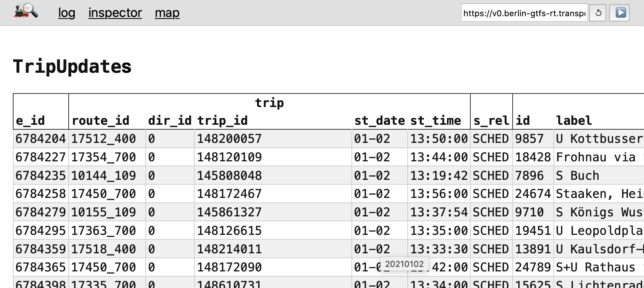Viewport: 644px width, 288px height.
Task: Click the dir_id column header
Action: pos(170,121)
